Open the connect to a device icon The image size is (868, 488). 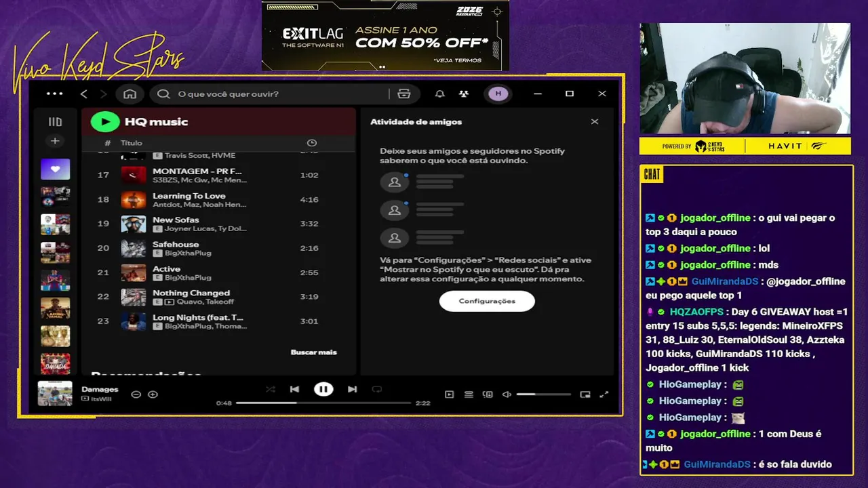point(488,394)
